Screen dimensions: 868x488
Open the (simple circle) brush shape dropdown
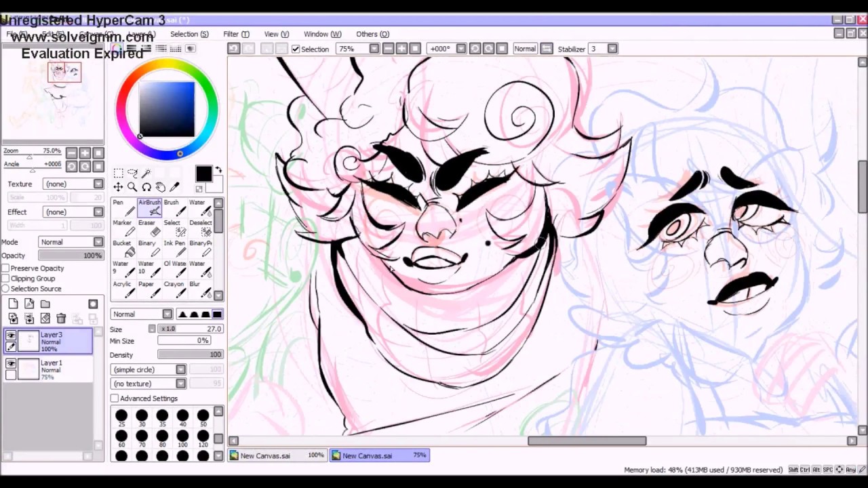point(149,370)
